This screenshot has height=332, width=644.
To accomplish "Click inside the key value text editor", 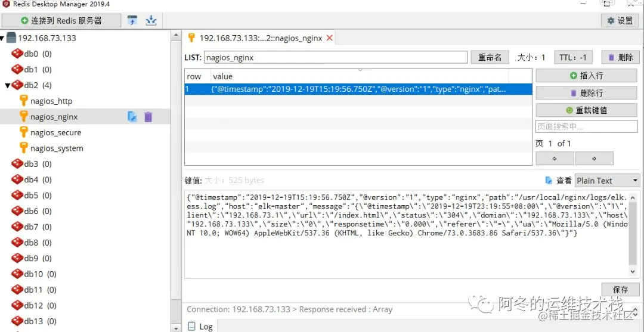I will [x=407, y=234].
